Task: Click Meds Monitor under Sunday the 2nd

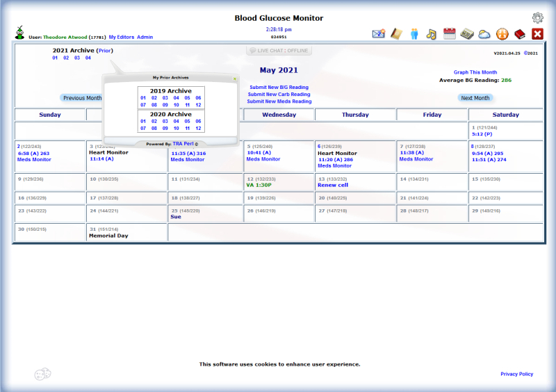Action: tap(34, 160)
